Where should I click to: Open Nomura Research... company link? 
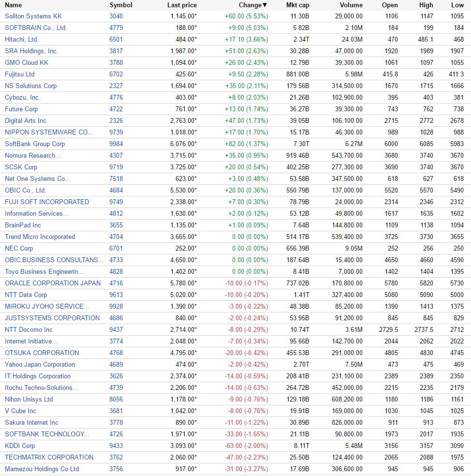coord(33,155)
